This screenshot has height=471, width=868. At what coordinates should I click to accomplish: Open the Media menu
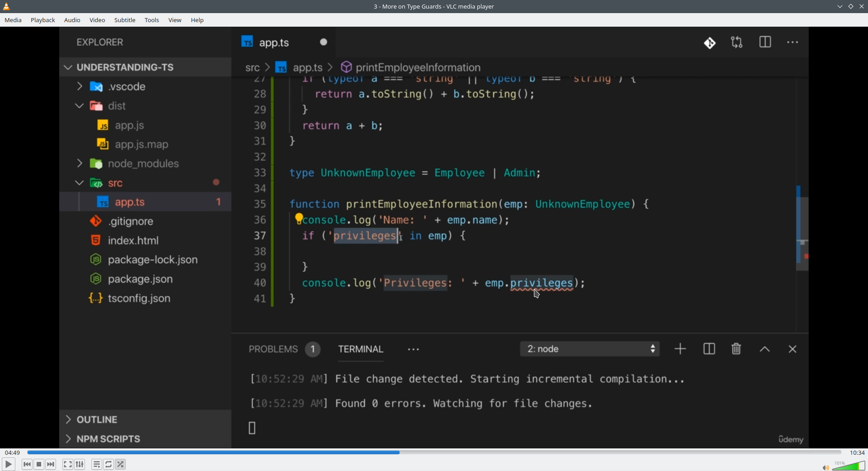(x=13, y=20)
